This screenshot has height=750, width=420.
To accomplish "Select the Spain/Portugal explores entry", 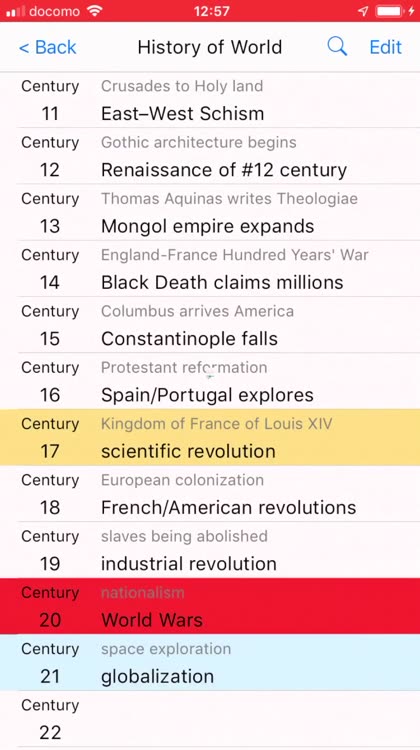I will (x=210, y=381).
